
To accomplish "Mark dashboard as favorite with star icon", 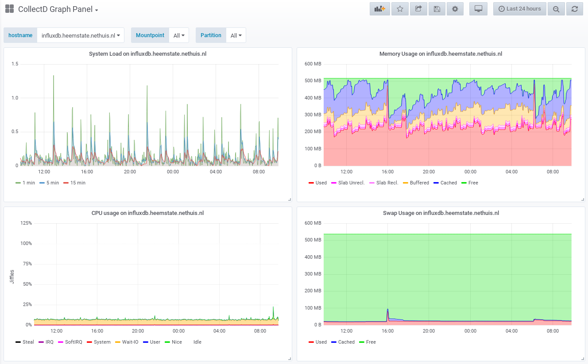I will pyautogui.click(x=400, y=9).
